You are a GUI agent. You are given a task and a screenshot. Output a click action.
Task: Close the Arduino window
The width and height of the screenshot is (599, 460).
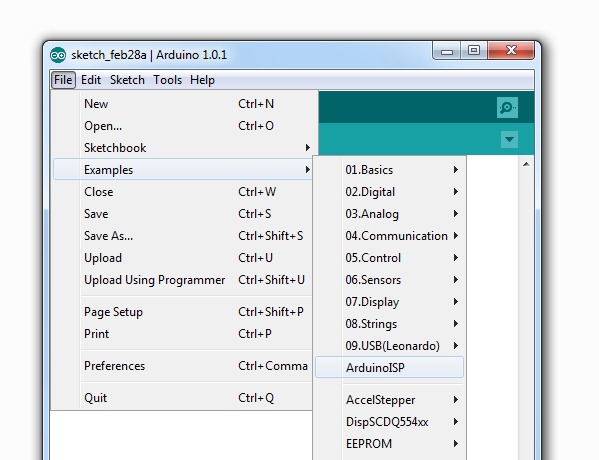[511, 51]
